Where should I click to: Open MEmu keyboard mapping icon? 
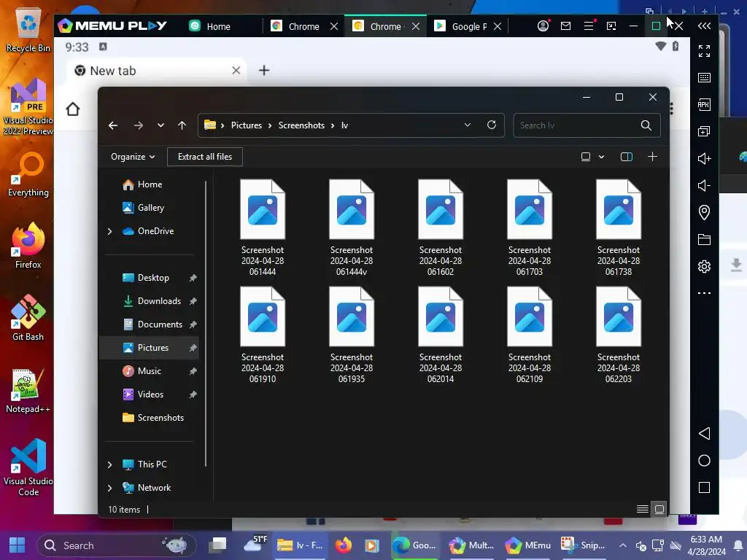[x=704, y=77]
